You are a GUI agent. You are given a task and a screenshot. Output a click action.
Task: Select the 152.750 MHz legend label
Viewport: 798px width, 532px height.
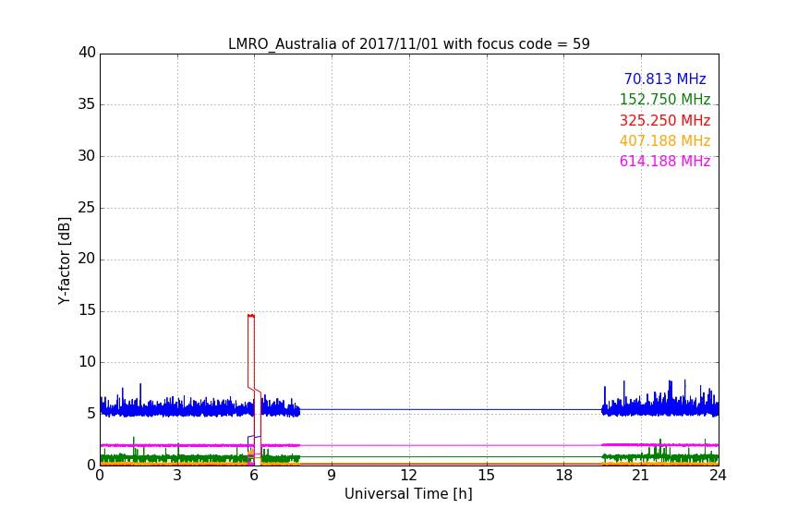[665, 99]
